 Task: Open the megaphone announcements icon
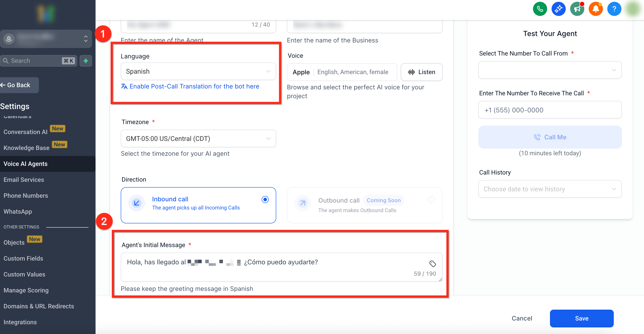pyautogui.click(x=577, y=9)
